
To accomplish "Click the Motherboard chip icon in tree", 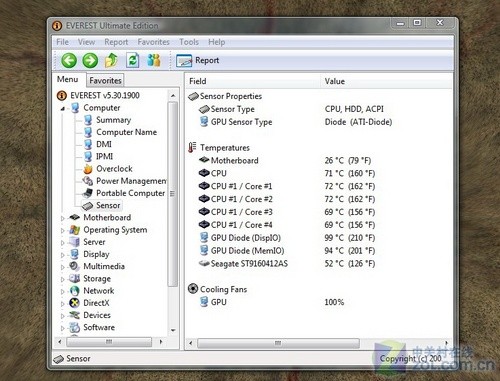I will tap(75, 217).
